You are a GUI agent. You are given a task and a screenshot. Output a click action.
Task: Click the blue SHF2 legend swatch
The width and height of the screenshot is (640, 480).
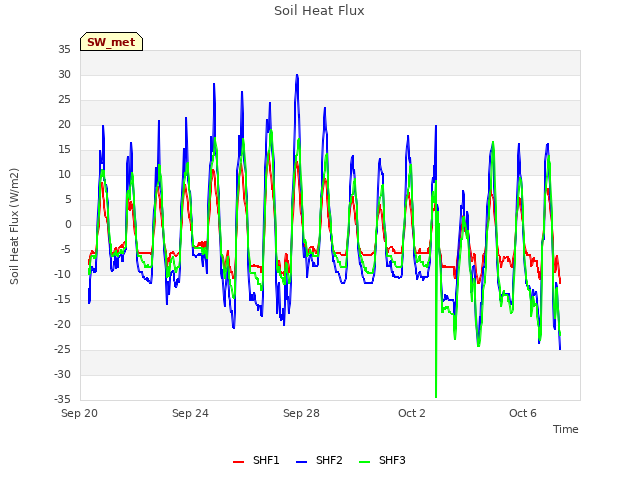[301, 462]
